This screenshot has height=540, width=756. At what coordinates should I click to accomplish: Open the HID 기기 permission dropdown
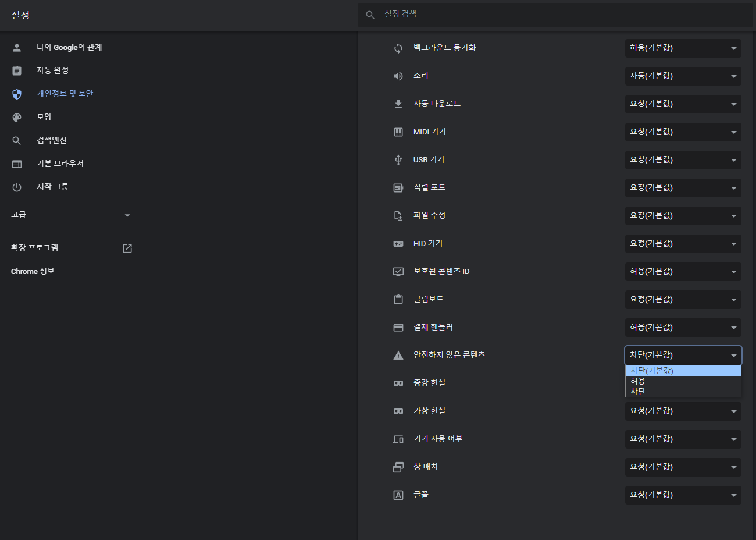click(683, 244)
